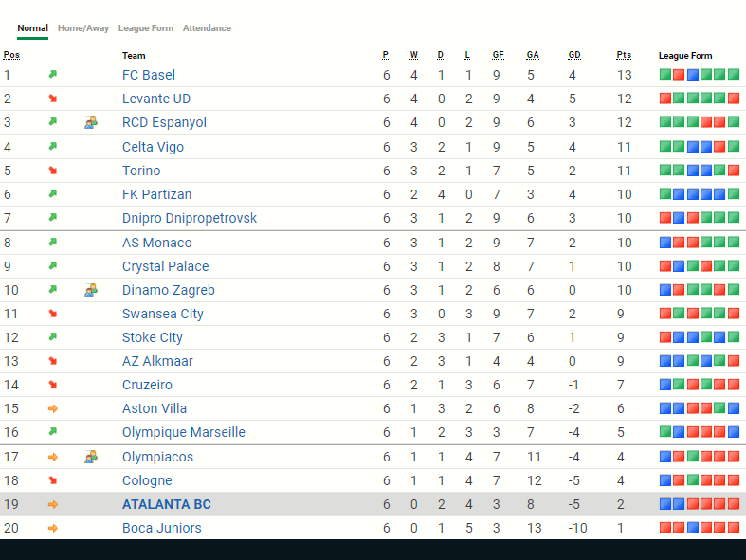Select the Attendance tab
Image resolution: width=746 pixels, height=560 pixels.
207,28
